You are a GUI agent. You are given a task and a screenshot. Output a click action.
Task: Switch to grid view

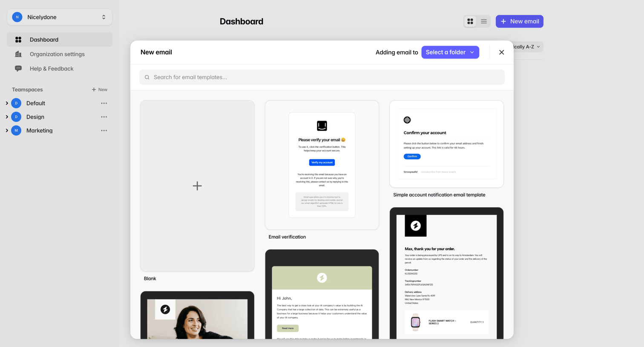(470, 21)
